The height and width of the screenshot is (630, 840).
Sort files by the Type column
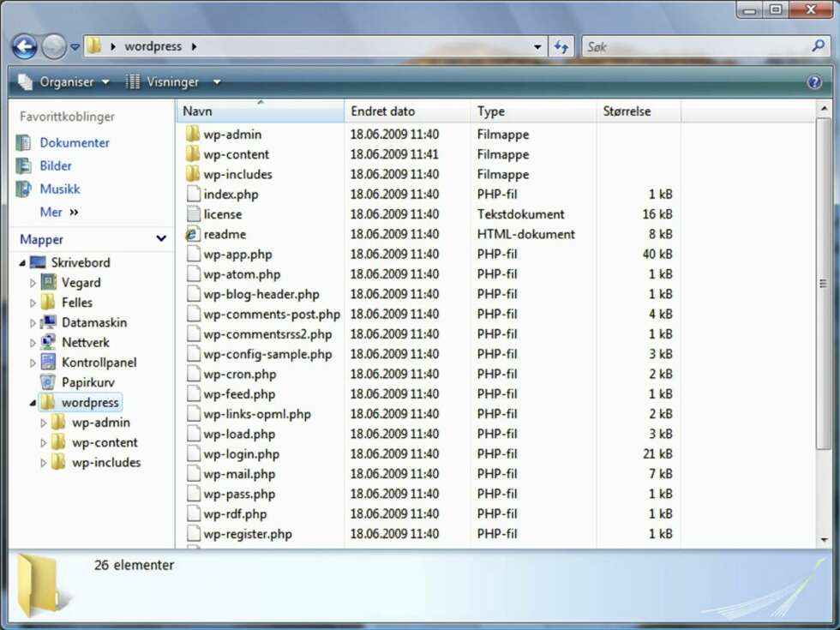tap(533, 111)
